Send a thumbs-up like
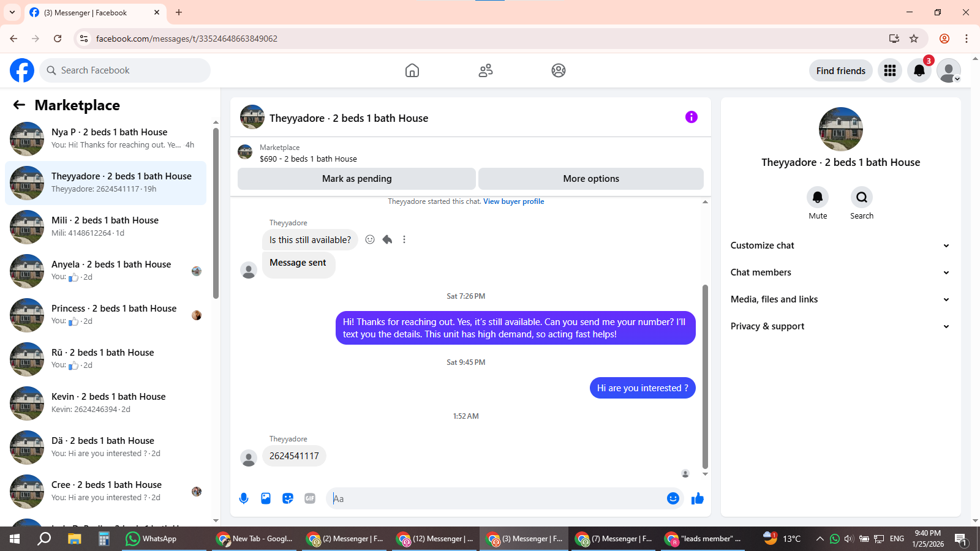Screen dimensions: 980x551 coord(698,498)
